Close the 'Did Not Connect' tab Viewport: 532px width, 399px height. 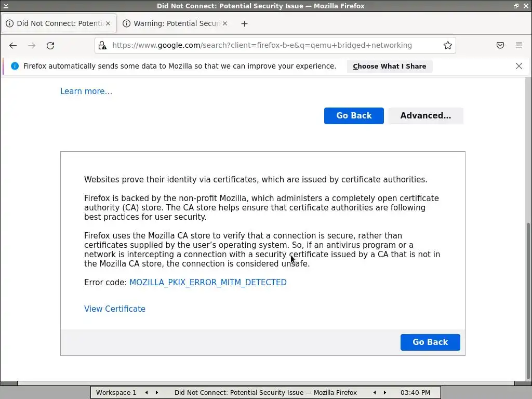click(x=108, y=23)
